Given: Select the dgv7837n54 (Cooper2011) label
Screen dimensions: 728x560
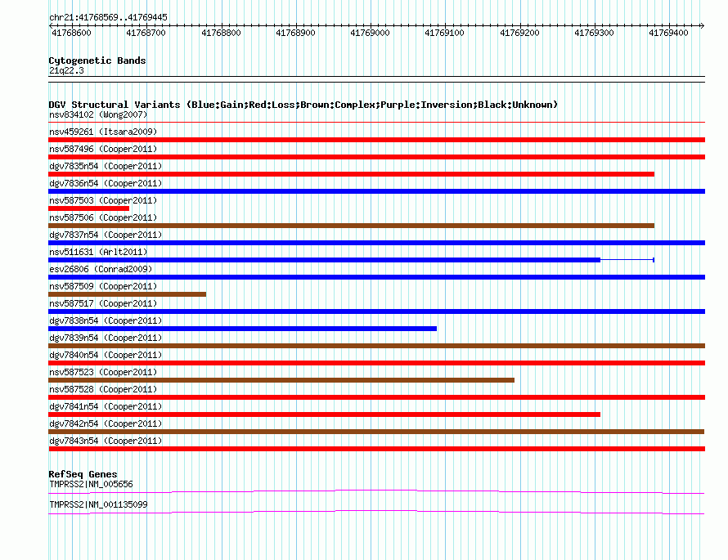Looking at the screenshot, I should [x=106, y=235].
